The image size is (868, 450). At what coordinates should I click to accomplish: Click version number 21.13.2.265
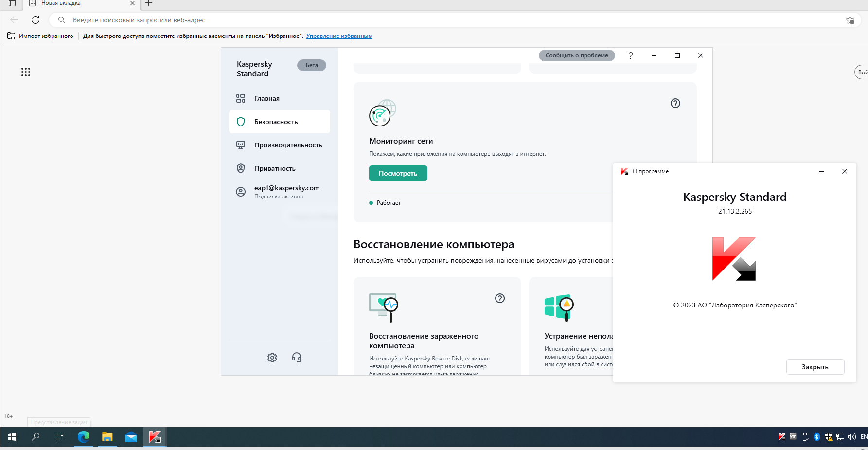(x=735, y=211)
